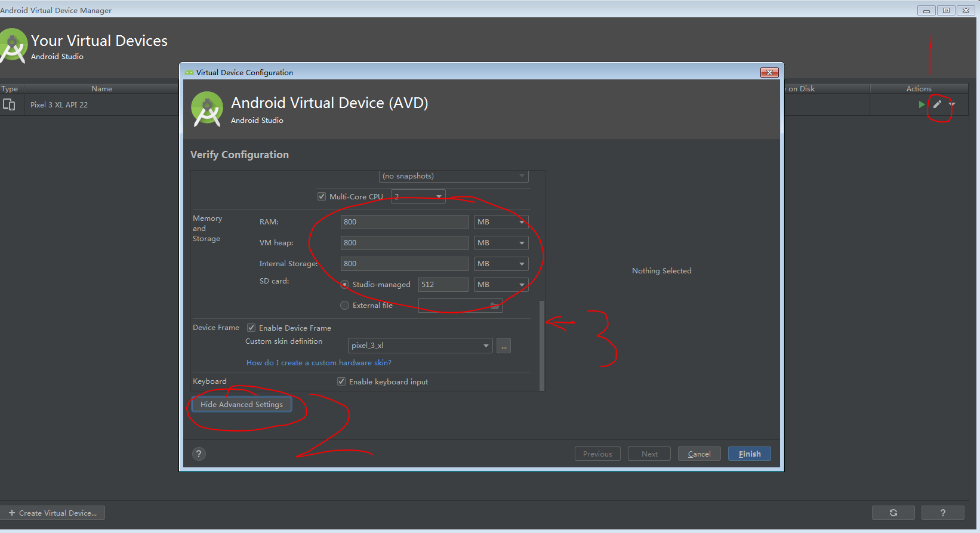The width and height of the screenshot is (980, 533).
Task: Click the Internal Storage value field
Action: coord(405,264)
